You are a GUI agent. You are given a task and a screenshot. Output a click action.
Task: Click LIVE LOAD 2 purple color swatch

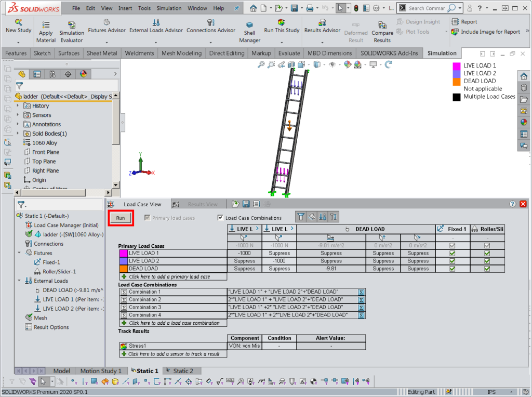pos(124,261)
